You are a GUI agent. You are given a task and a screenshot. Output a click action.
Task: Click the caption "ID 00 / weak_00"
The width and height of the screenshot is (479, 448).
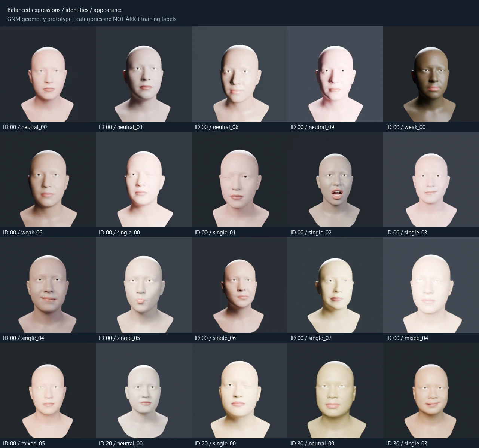point(406,127)
